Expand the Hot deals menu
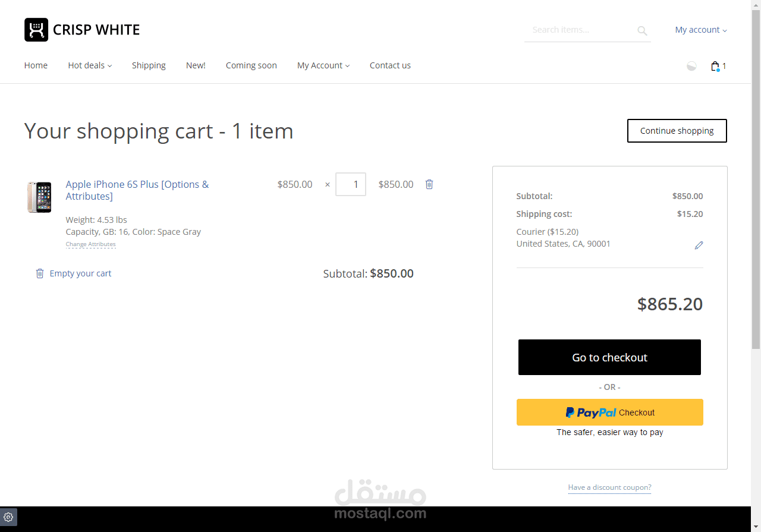The image size is (761, 532). [x=90, y=65]
